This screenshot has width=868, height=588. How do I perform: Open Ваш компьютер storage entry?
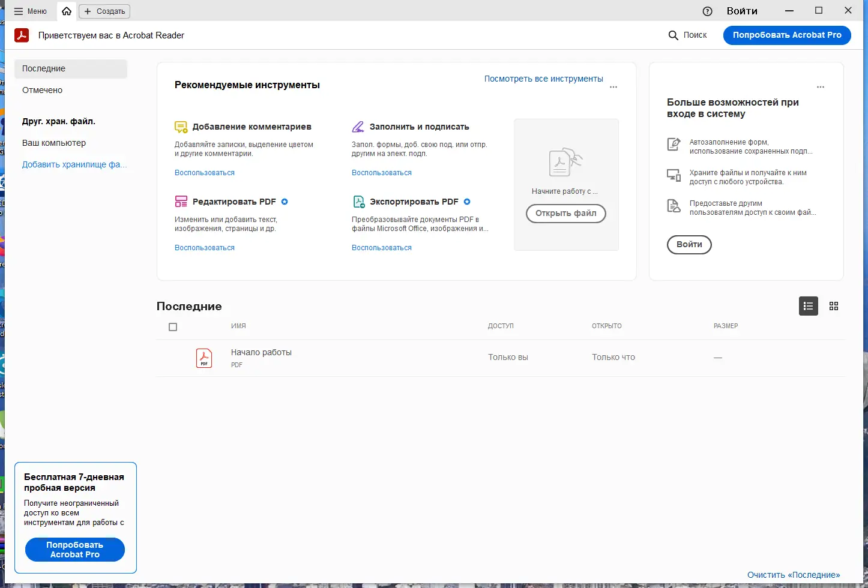(54, 143)
